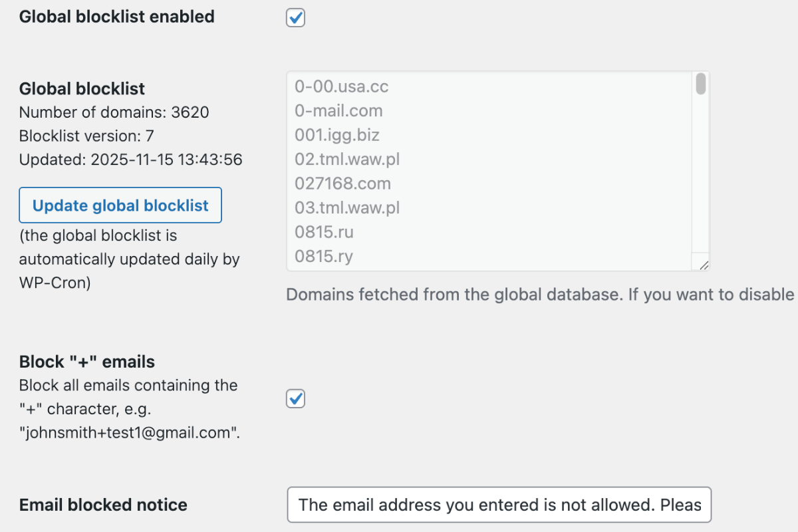Click the blocklist textarea scrollbar thumb
Image resolution: width=798 pixels, height=532 pixels.
pyautogui.click(x=700, y=84)
